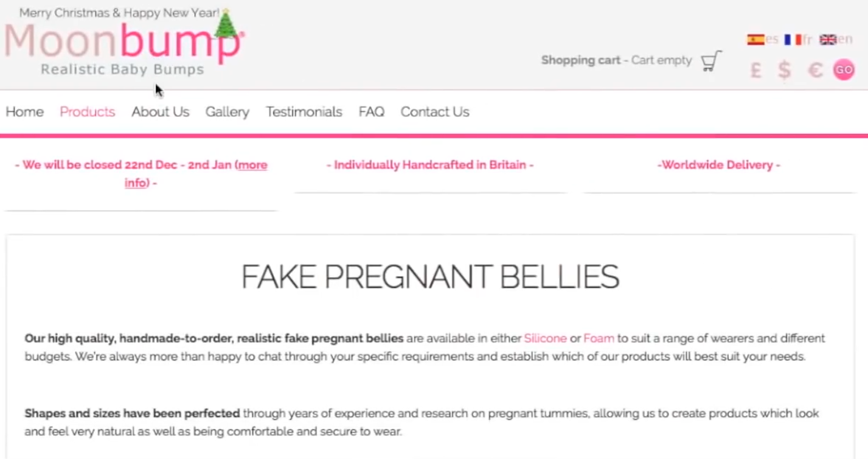This screenshot has height=459, width=868.
Task: Click the pink Foam link
Action: coord(599,338)
